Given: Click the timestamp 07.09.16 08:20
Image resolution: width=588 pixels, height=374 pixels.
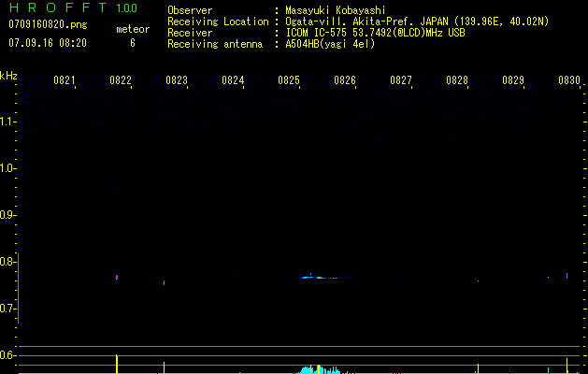Looking at the screenshot, I should click(x=48, y=43).
